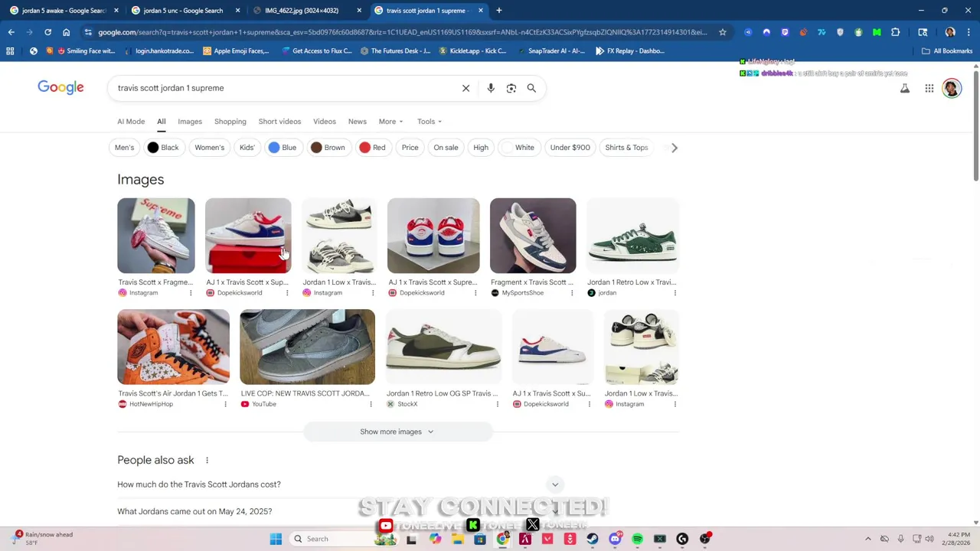Open the Shopping search tab
The height and width of the screenshot is (551, 980).
pyautogui.click(x=230, y=122)
